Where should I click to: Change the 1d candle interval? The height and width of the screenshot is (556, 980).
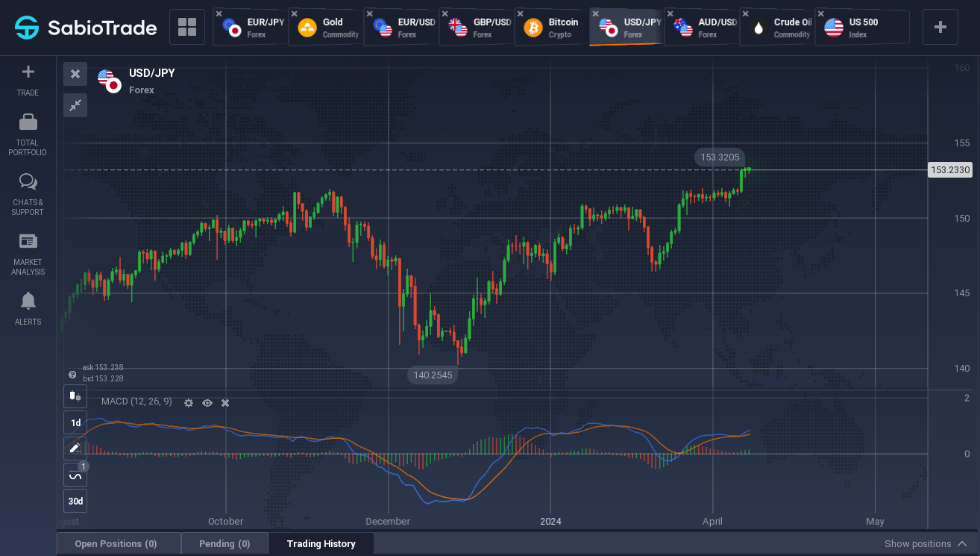coord(75,422)
